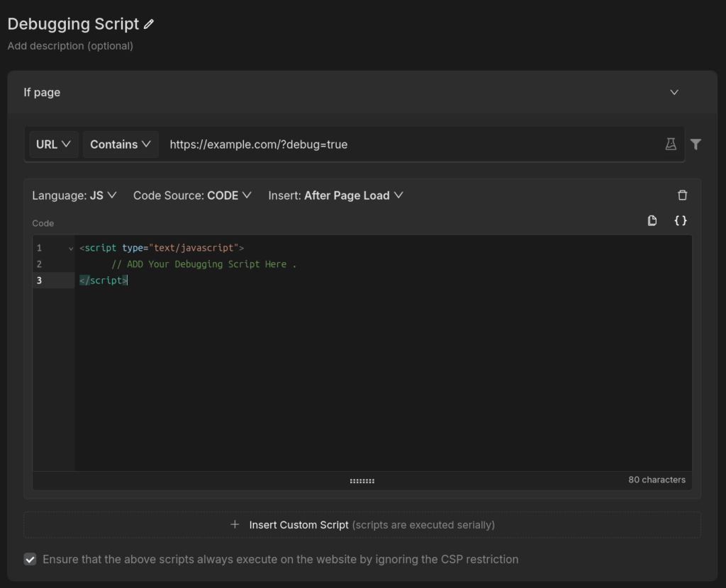
Task: Click the plus icon beside Insert Custom Script
Action: click(235, 525)
